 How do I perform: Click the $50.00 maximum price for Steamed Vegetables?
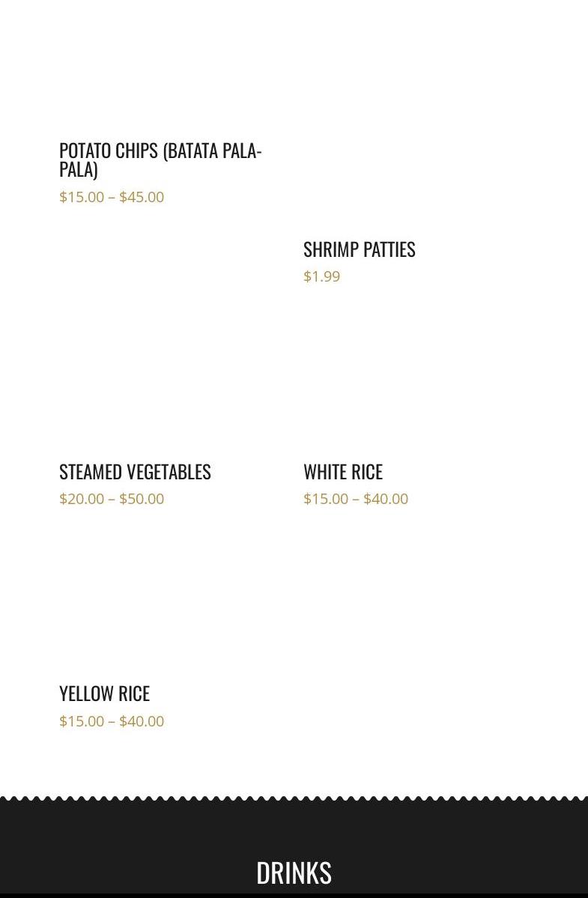[142, 499]
